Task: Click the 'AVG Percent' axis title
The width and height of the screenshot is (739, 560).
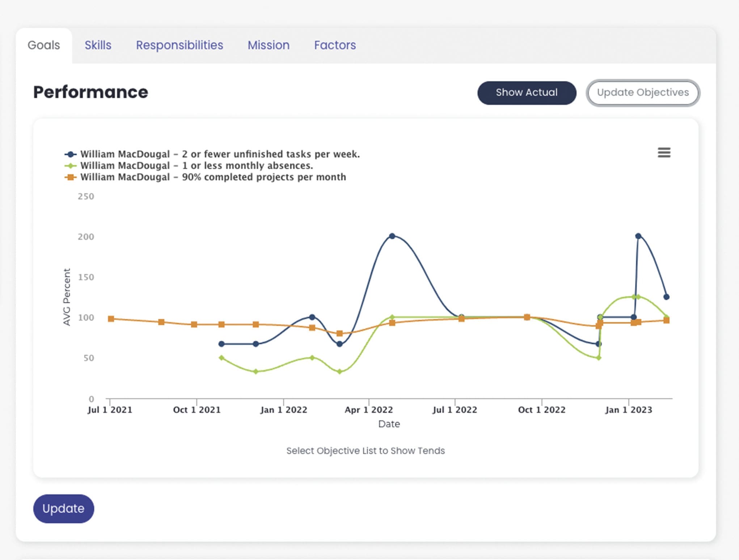Action: point(67,297)
